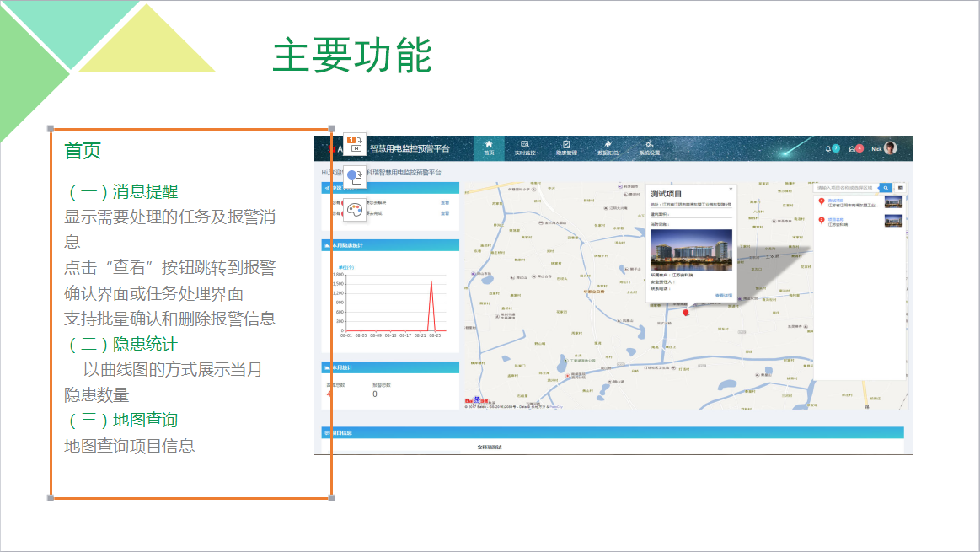This screenshot has height=552, width=980.
Task: Click the red map location marker
Action: click(685, 312)
